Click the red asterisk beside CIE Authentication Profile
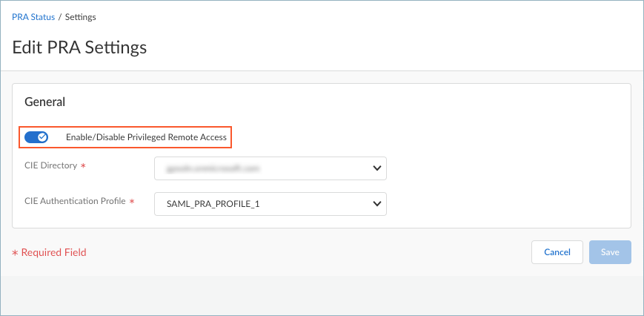The height and width of the screenshot is (316, 644). pos(132,201)
